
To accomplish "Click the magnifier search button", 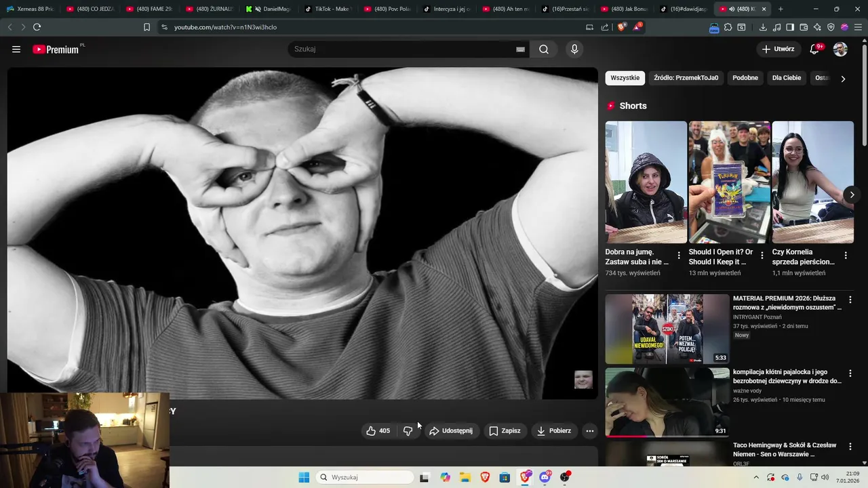I will coord(544,49).
